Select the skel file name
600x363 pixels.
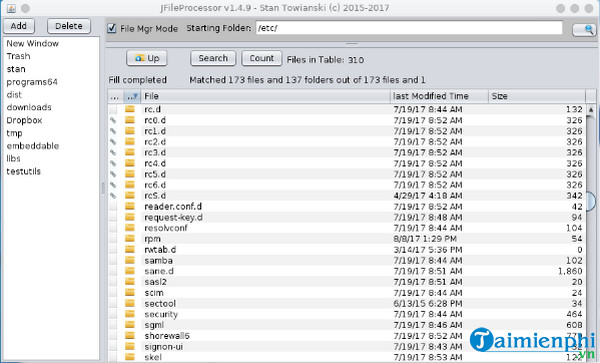coord(153,357)
